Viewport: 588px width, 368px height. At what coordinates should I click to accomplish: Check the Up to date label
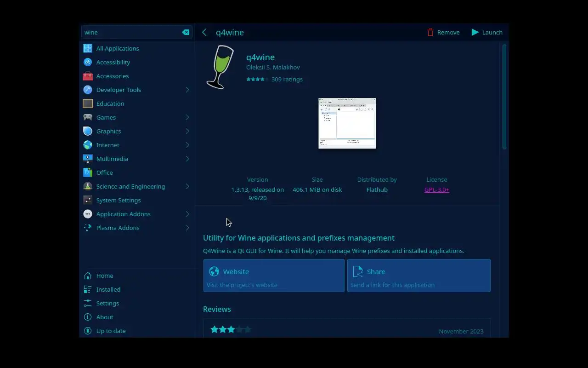[x=111, y=331]
